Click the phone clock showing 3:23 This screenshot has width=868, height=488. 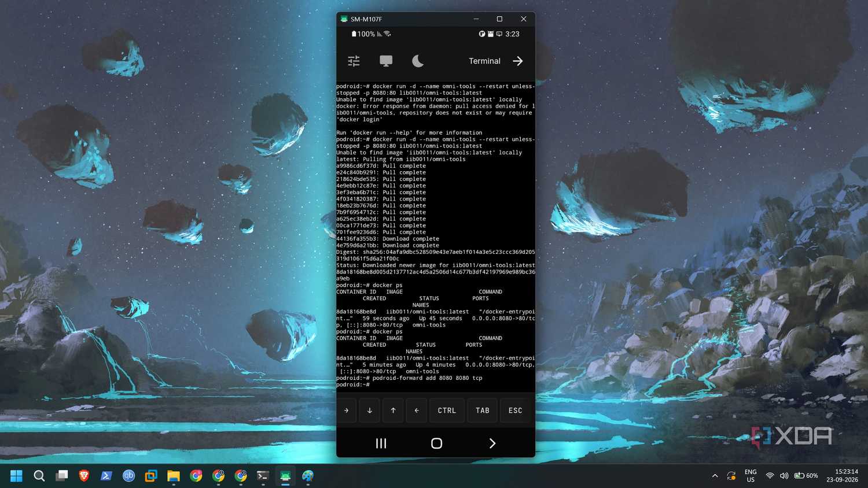coord(512,34)
